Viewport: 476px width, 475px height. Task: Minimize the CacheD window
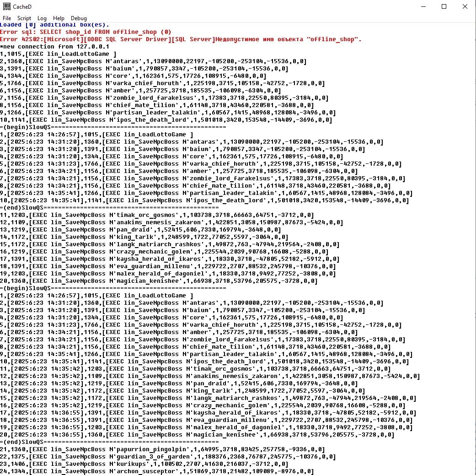(423, 6)
